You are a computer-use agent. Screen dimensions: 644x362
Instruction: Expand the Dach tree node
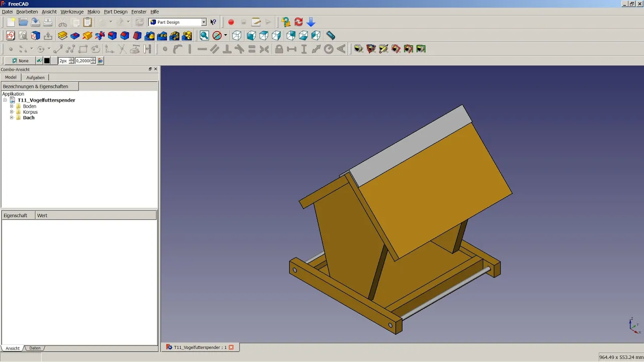point(12,118)
